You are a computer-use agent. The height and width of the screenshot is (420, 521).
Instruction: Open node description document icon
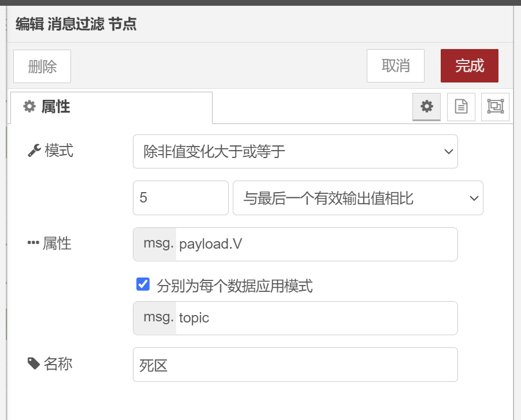pyautogui.click(x=461, y=107)
